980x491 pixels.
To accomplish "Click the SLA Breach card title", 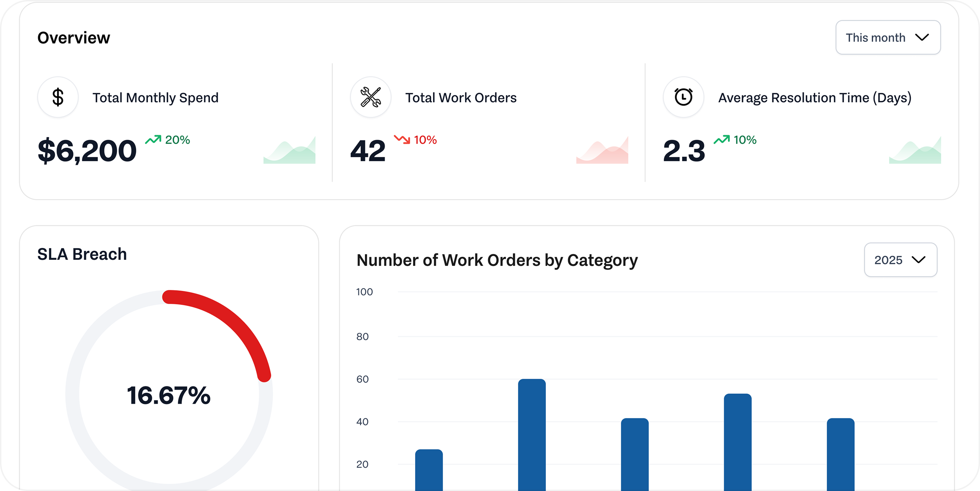I will pos(82,254).
